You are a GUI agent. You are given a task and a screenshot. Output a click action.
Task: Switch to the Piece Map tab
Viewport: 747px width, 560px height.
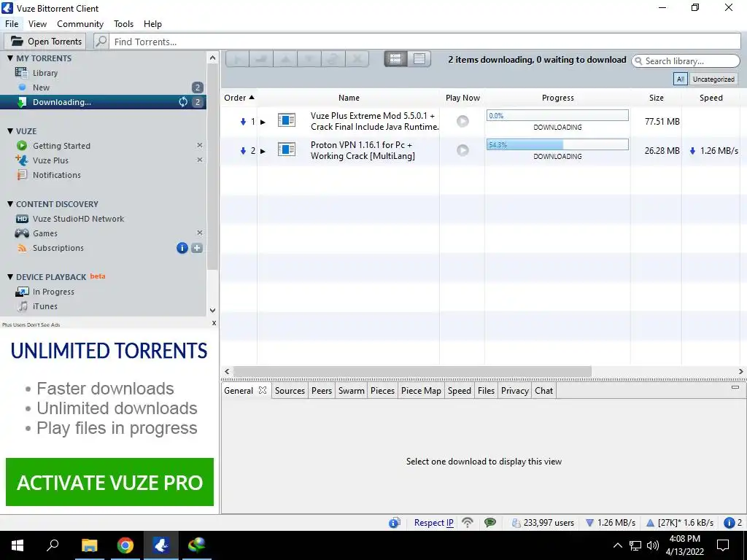pyautogui.click(x=421, y=391)
